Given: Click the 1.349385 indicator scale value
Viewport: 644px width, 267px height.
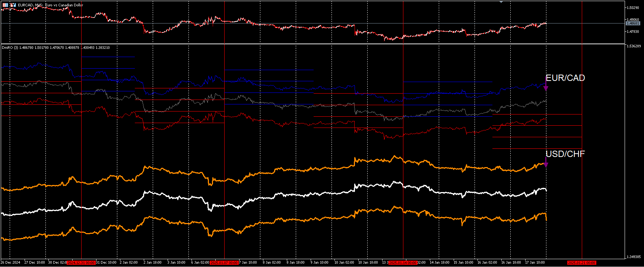Looking at the screenshot, I should (x=634, y=257).
